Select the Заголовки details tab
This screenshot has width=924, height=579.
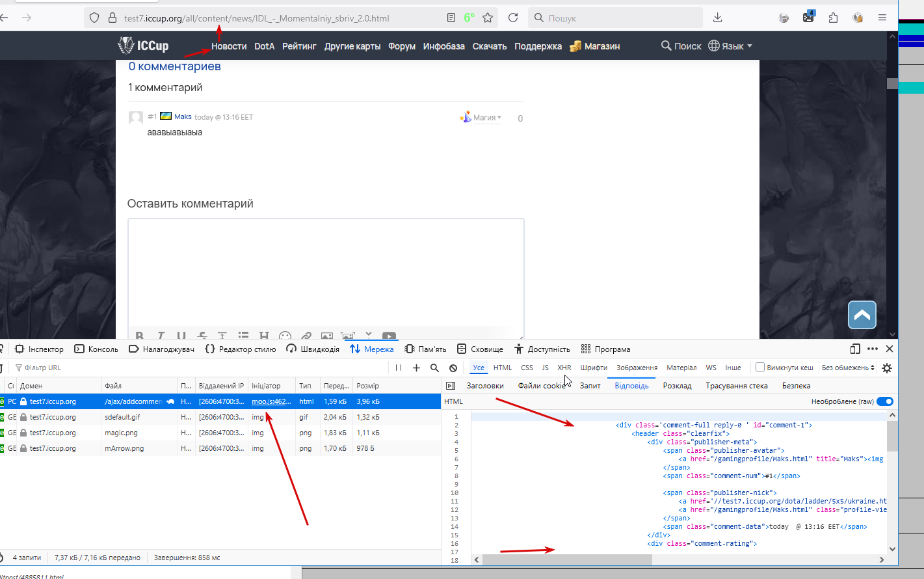click(485, 386)
